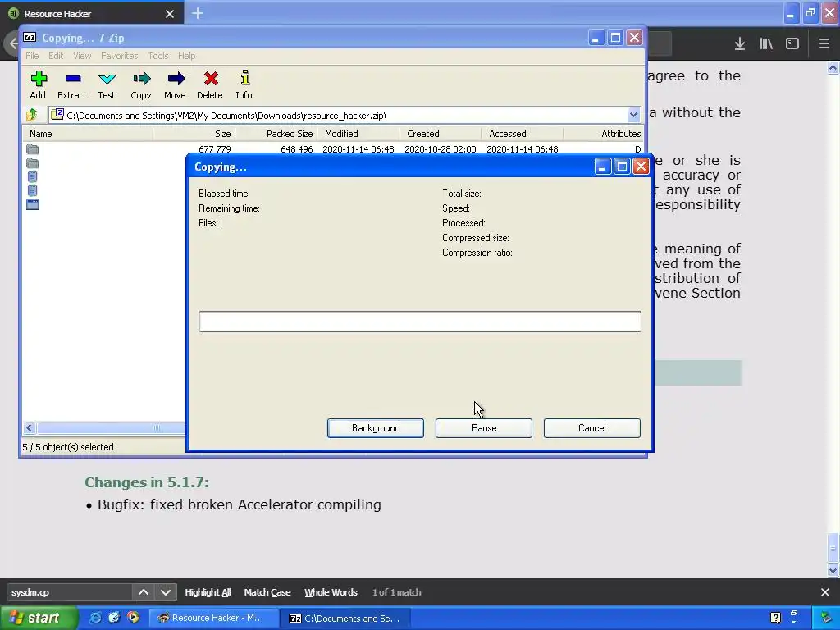This screenshot has width=840, height=630.
Task: Toggle Match Case in find bar
Action: click(267, 592)
